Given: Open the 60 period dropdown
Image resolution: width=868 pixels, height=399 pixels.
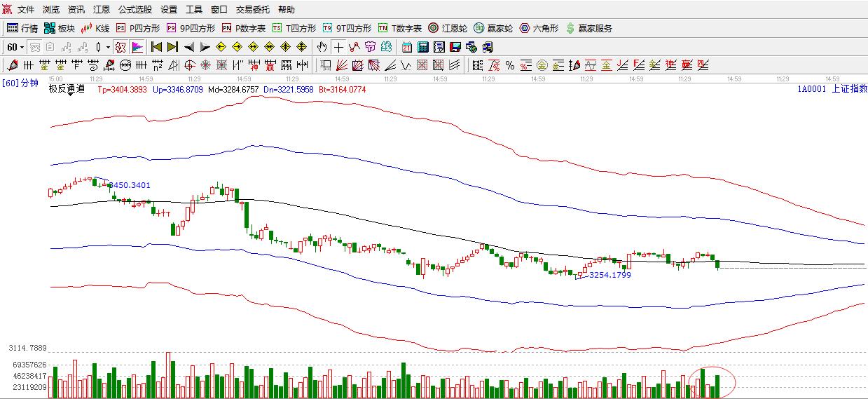Looking at the screenshot, I should pos(15,47).
